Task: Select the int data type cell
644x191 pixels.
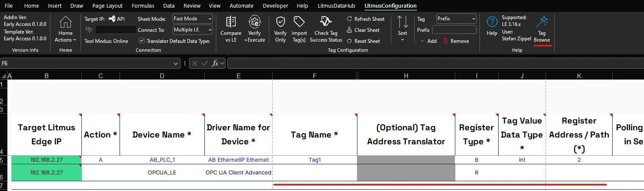Action: (522, 160)
